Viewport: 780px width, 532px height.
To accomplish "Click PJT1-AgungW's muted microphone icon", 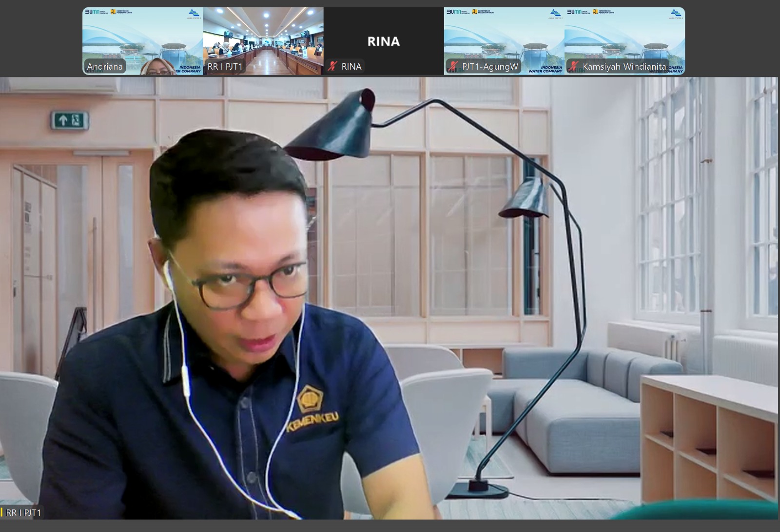I will click(x=453, y=66).
